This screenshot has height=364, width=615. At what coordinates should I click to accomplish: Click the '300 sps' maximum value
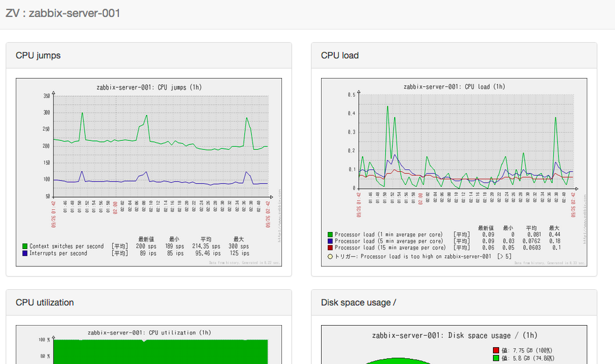pyautogui.click(x=239, y=246)
